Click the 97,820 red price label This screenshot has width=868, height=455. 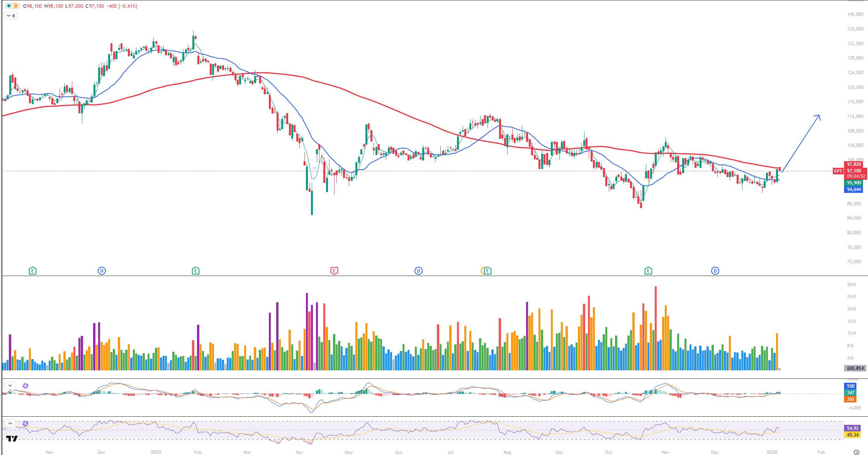[854, 164]
